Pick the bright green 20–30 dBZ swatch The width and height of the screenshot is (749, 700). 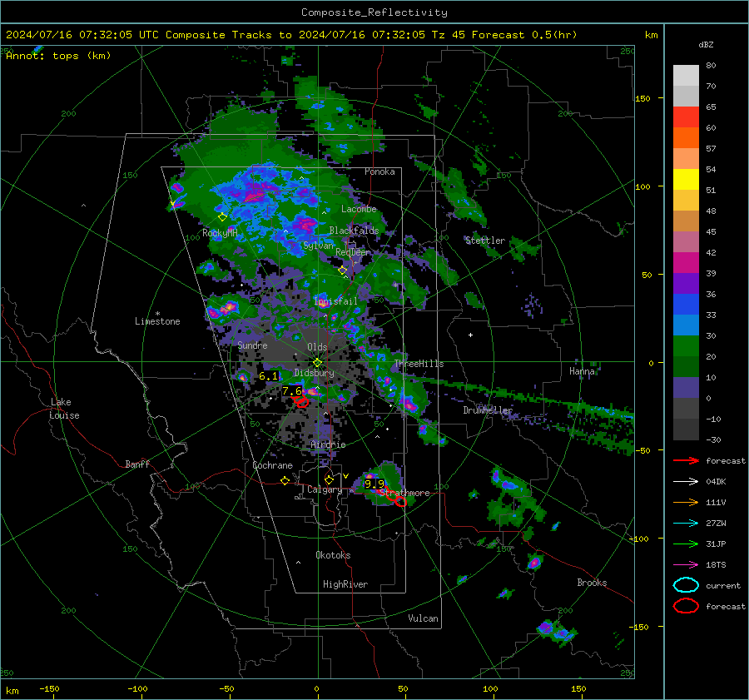click(x=686, y=346)
